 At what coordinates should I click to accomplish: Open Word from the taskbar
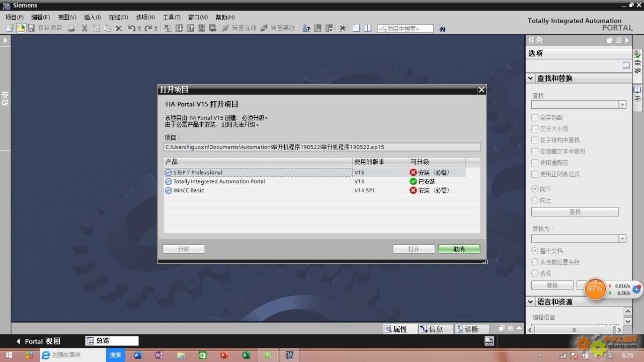[137, 355]
